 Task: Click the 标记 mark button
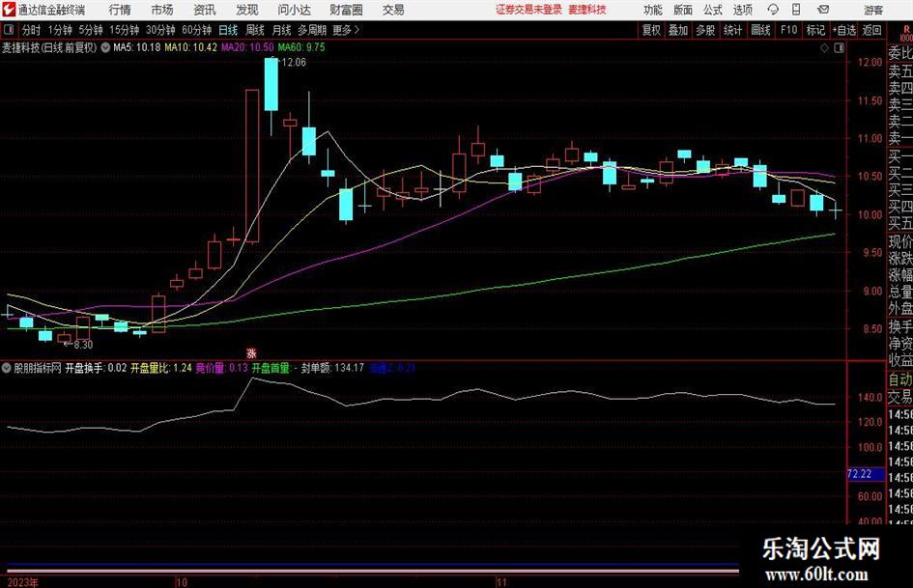coord(815,30)
